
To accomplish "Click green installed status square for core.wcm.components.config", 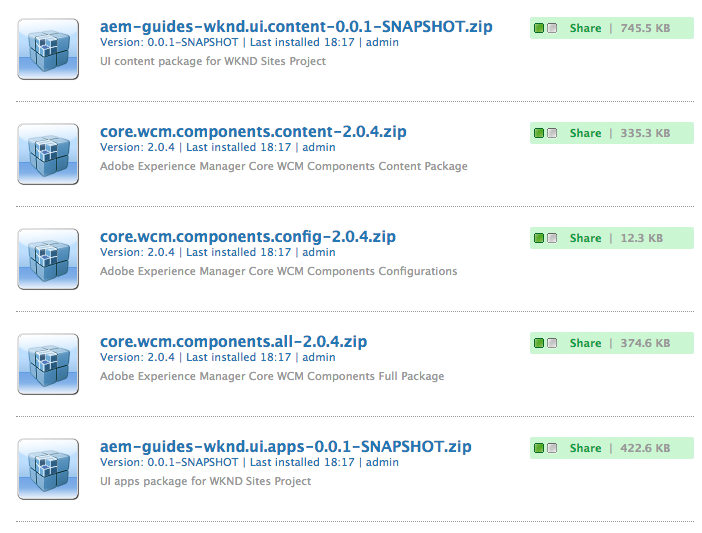I will click(539, 238).
